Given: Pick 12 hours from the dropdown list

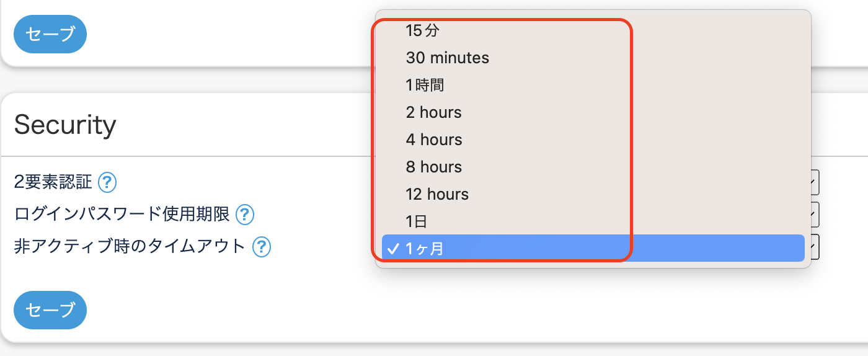Looking at the screenshot, I should 437,195.
